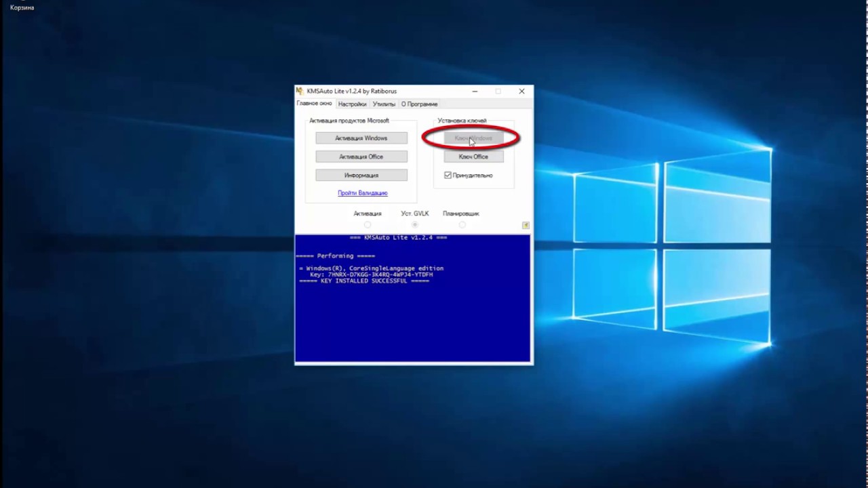Click the '===== Performing =====' console line
This screenshot has width=868, height=488.
pyautogui.click(x=336, y=256)
